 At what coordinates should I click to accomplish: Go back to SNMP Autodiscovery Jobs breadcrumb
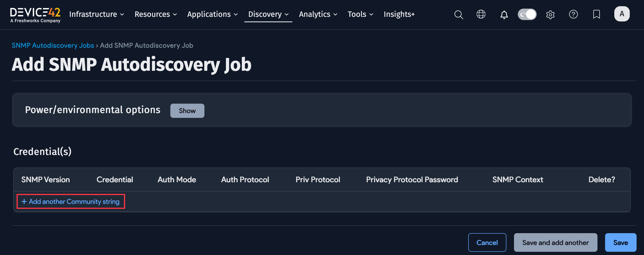click(53, 46)
